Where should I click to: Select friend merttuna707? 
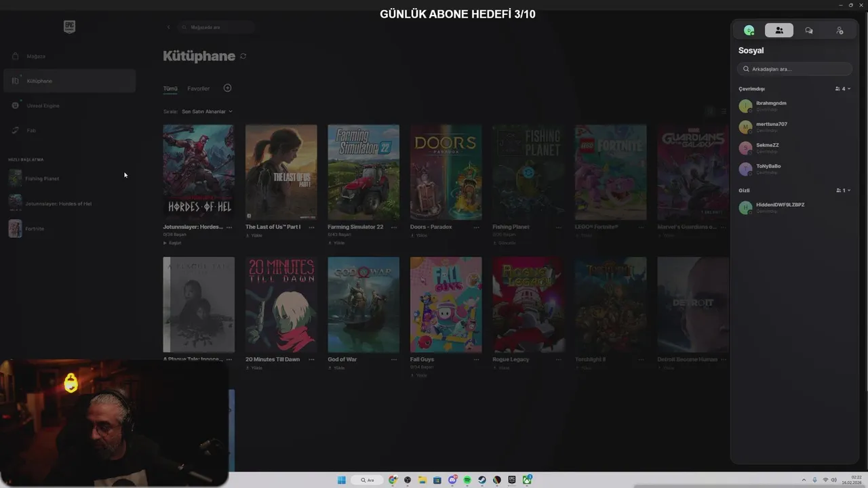point(795,127)
